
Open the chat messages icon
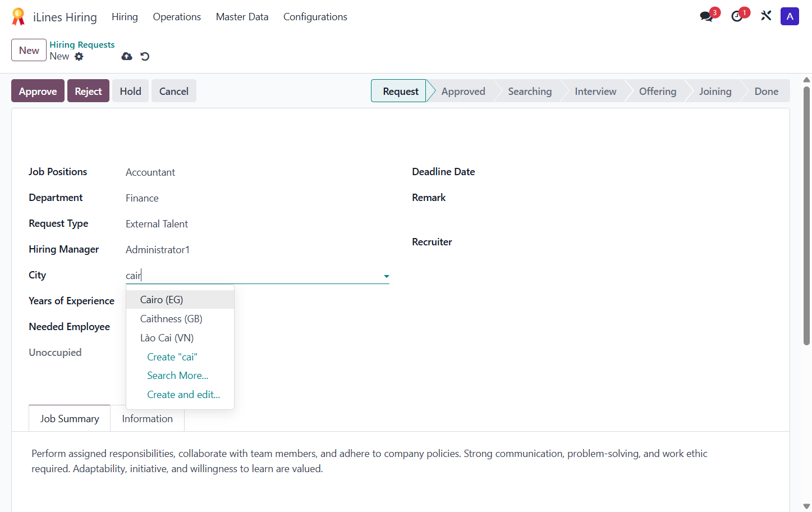click(707, 16)
